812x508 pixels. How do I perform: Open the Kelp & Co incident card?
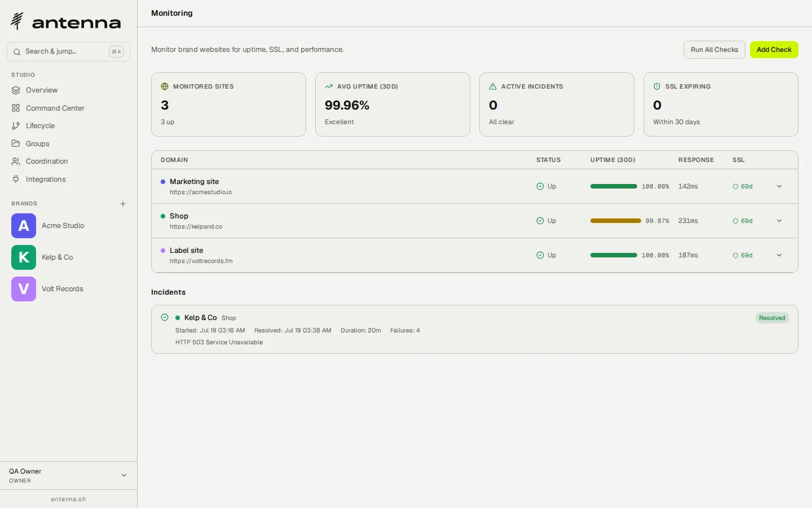pos(475,330)
